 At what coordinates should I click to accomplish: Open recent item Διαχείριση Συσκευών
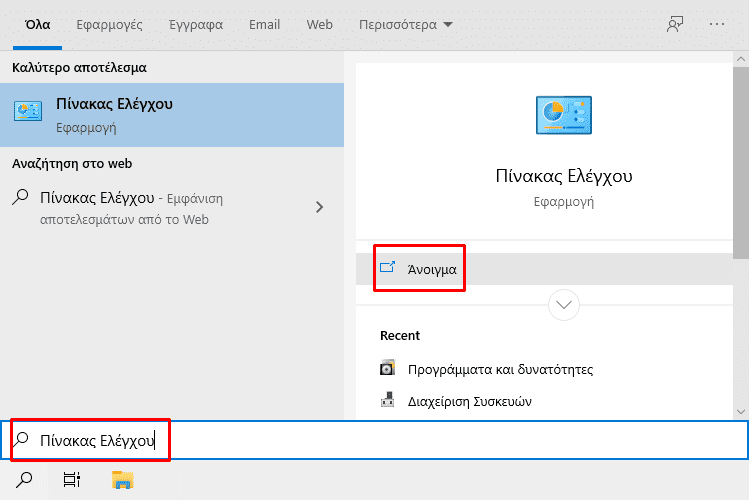(x=470, y=402)
